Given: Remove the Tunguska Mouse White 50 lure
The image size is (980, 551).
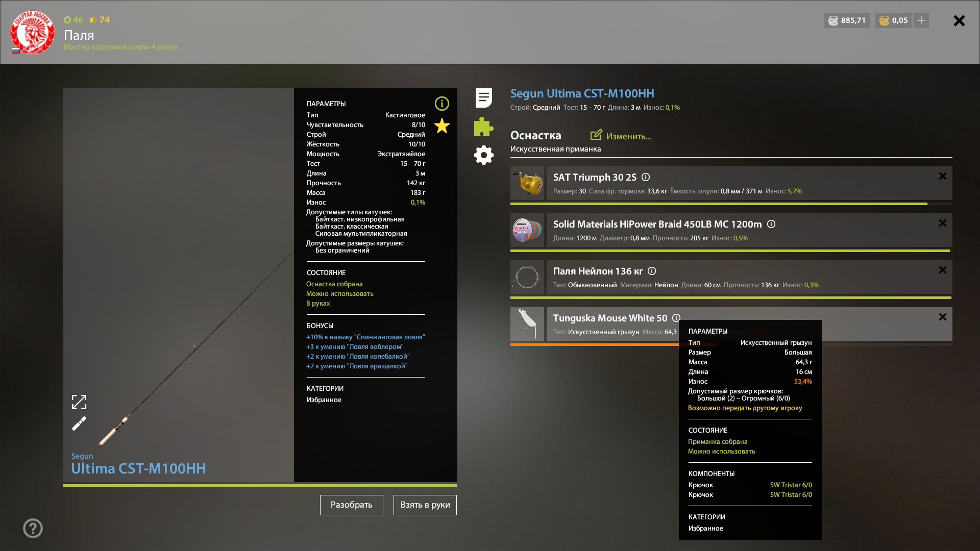Looking at the screenshot, I should (943, 317).
